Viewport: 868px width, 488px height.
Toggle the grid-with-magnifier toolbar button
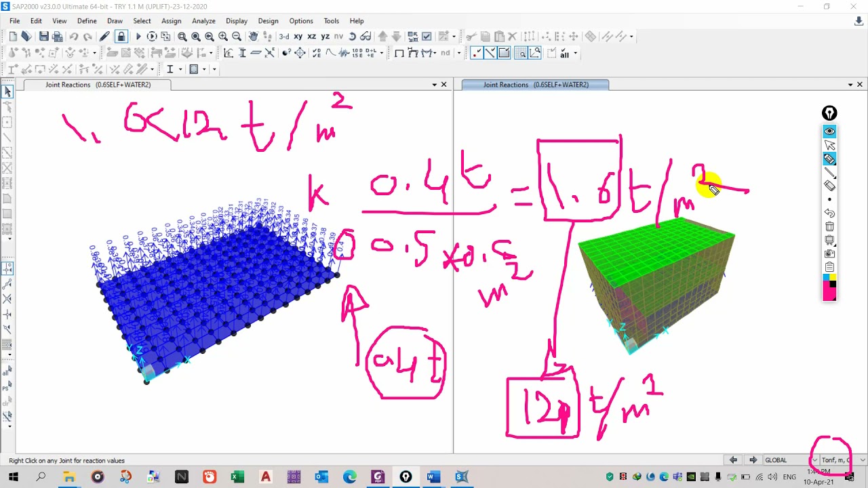tap(521, 53)
